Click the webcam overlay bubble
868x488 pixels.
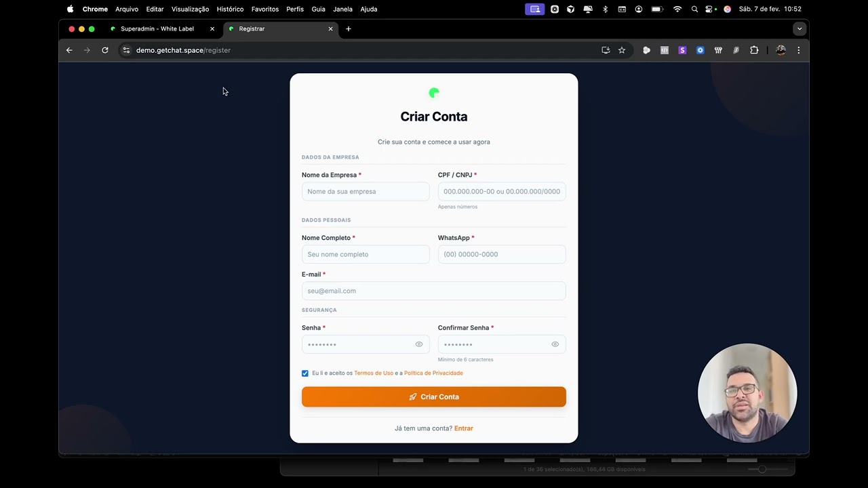(747, 393)
